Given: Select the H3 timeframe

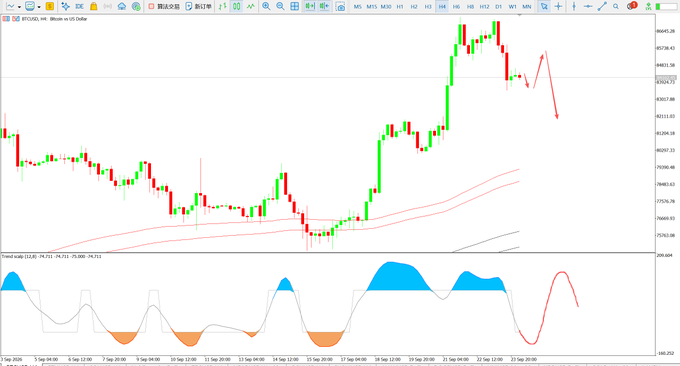Looking at the screenshot, I should [x=428, y=7].
